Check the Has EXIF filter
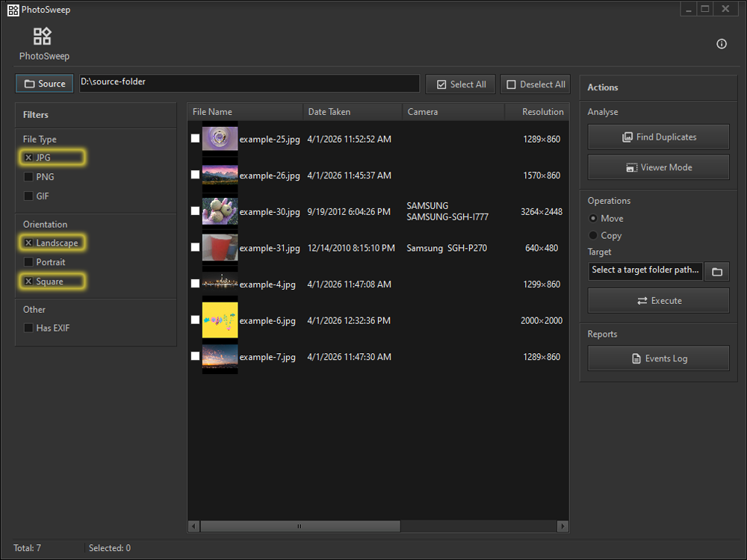The image size is (747, 560). coord(27,328)
